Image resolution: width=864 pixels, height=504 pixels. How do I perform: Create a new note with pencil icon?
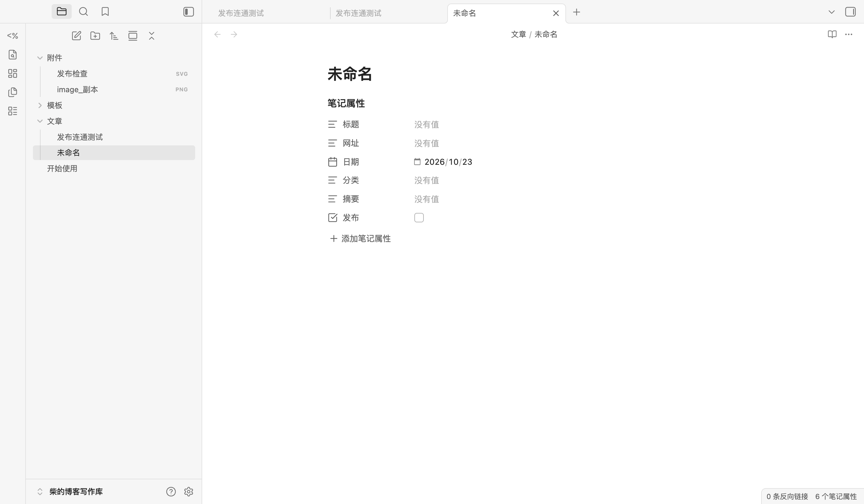(x=76, y=36)
